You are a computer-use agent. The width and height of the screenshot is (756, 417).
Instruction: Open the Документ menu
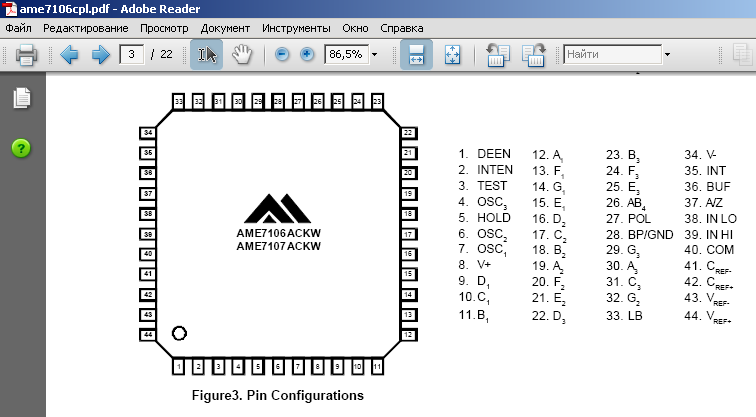[x=225, y=28]
